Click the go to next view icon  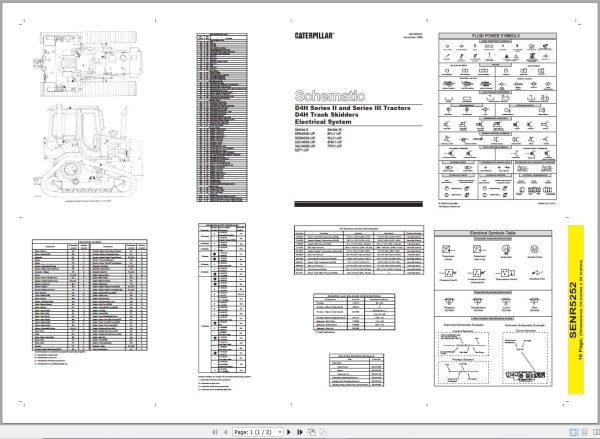[323, 432]
